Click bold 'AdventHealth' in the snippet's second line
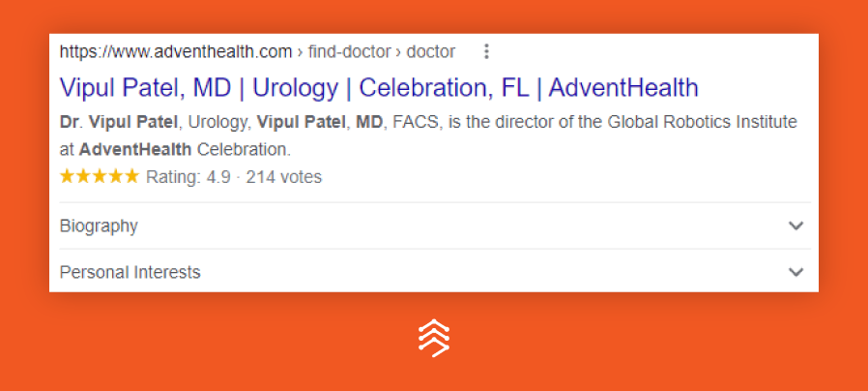This screenshot has height=391, width=868. point(135,150)
